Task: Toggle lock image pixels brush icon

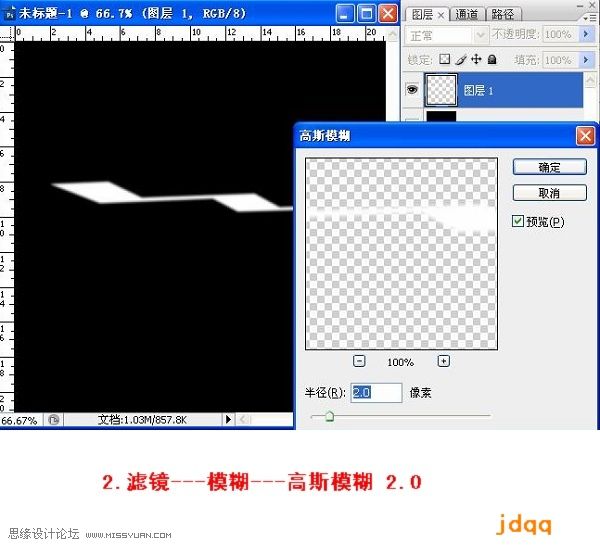Action: pyautogui.click(x=461, y=59)
